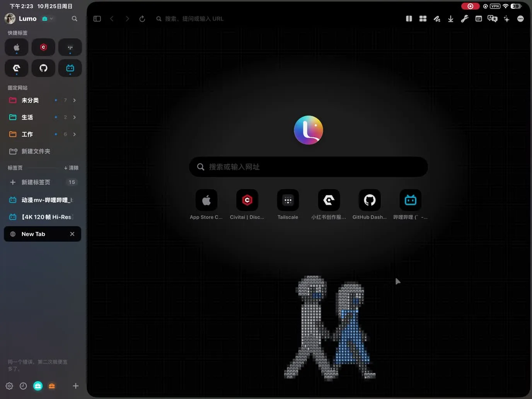Open the more options ellipsis menu

coord(520,19)
